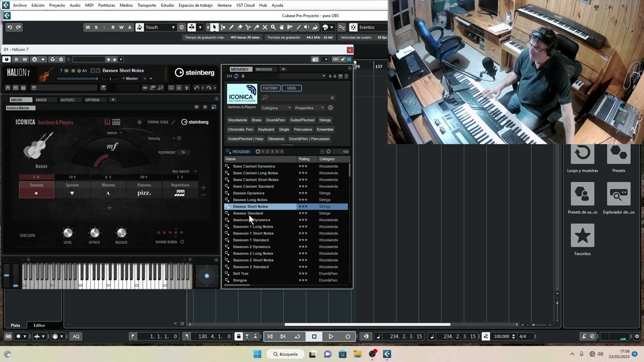Open the Proyecto menu

[57, 5]
